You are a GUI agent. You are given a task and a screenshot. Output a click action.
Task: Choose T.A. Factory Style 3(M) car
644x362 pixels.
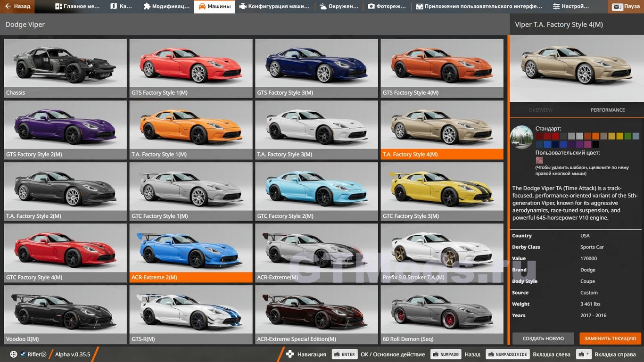tap(316, 130)
